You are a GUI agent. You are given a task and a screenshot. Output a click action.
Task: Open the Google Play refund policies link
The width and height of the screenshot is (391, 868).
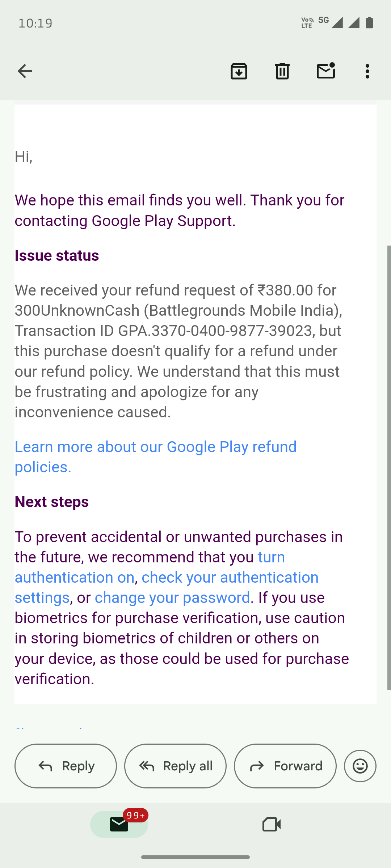click(156, 457)
